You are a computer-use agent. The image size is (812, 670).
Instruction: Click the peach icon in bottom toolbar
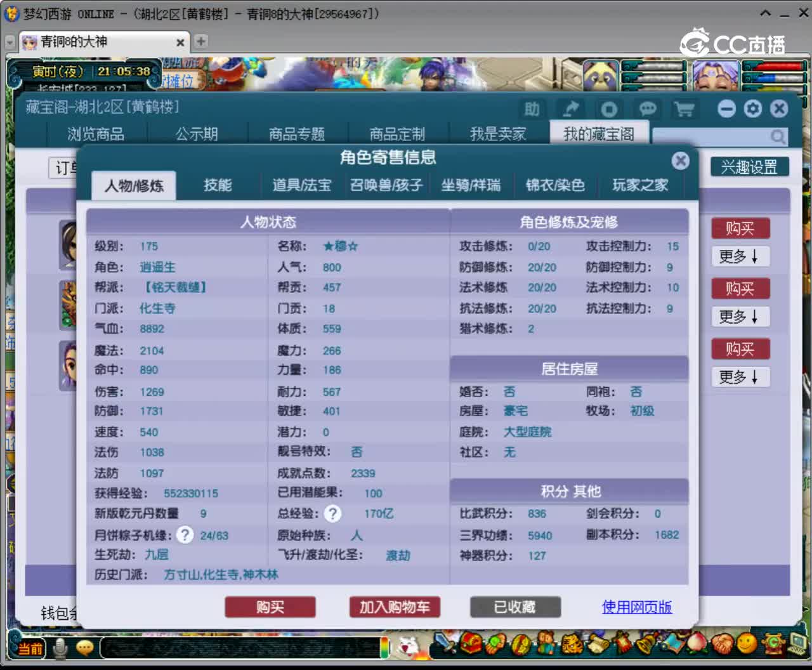696,643
